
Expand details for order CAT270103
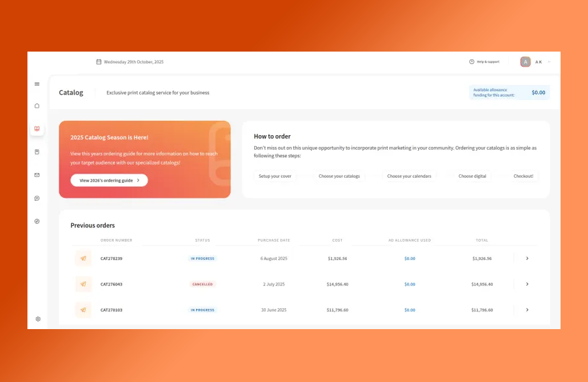(527, 310)
